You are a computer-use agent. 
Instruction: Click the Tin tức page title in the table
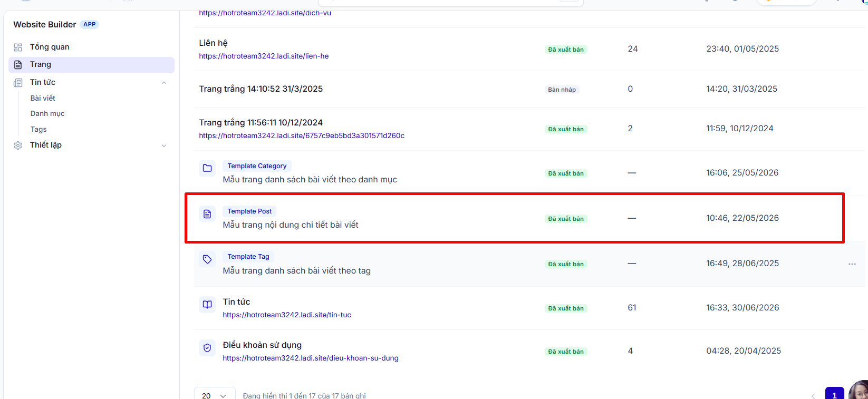236,301
